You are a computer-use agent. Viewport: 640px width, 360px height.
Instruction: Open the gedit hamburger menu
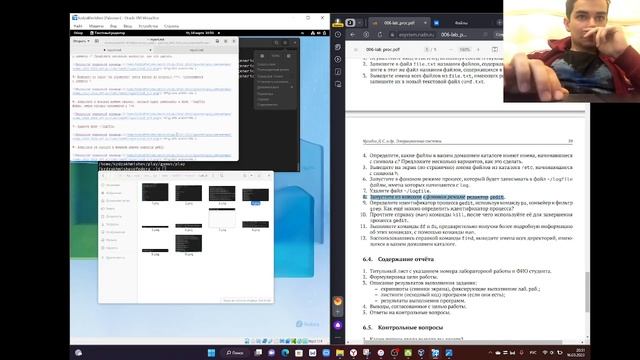tap(225, 41)
